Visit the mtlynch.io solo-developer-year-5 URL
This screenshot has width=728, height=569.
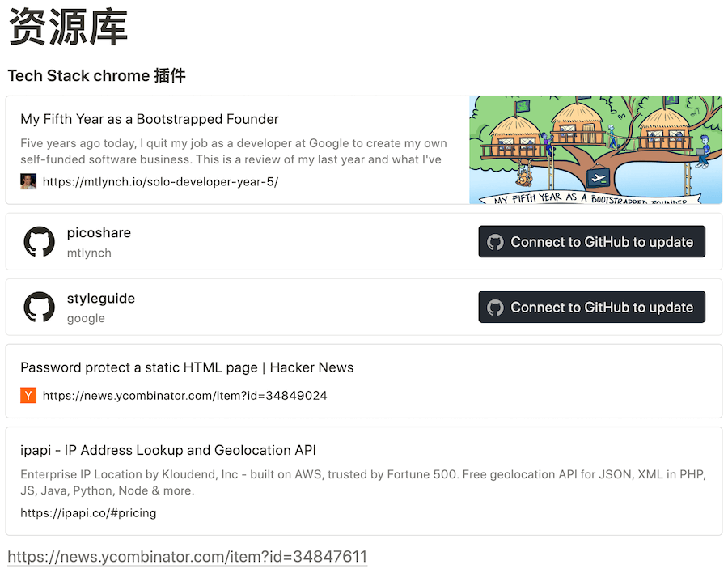click(x=160, y=182)
